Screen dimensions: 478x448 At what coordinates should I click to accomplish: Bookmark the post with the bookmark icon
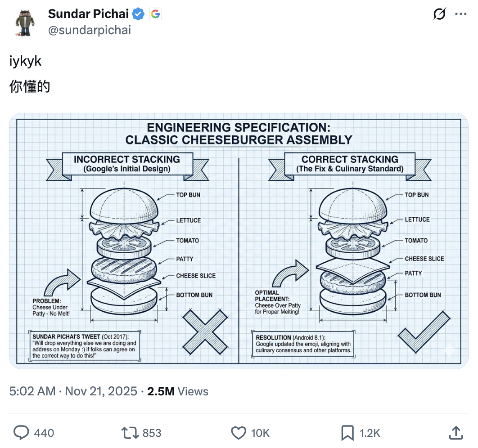click(347, 433)
